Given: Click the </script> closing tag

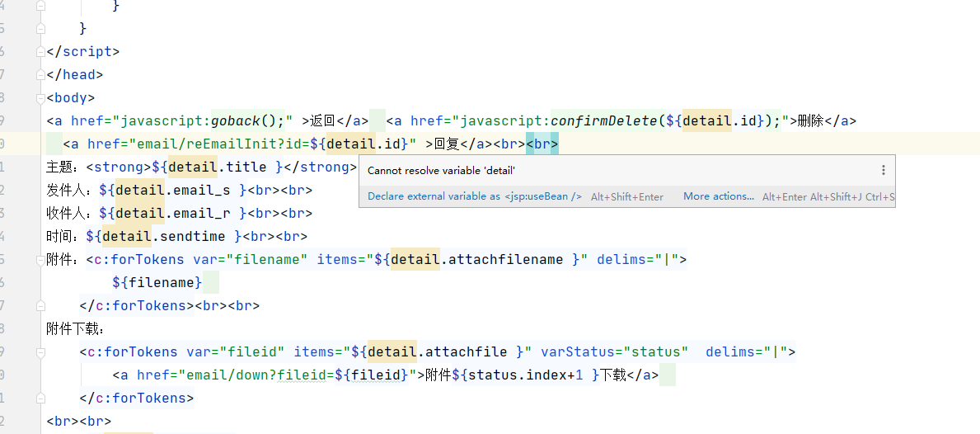Looking at the screenshot, I should 82,52.
